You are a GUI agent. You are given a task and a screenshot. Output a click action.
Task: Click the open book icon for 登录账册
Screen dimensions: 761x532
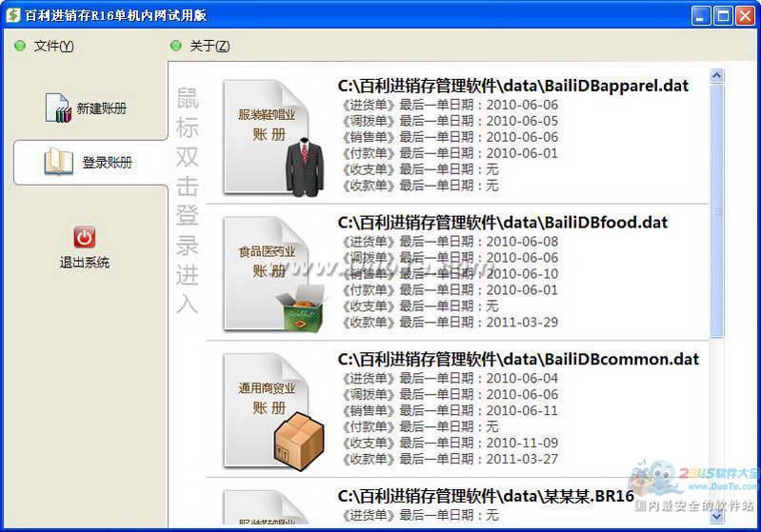(59, 163)
